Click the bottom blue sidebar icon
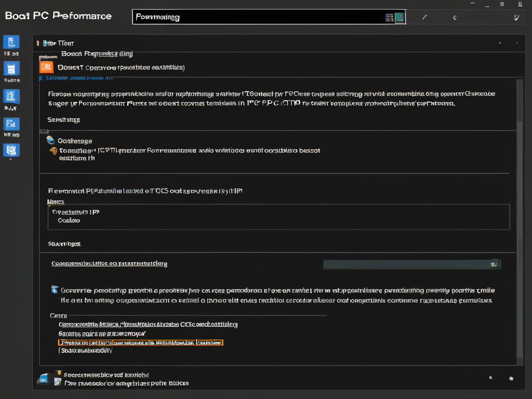532x399 pixels. (x=11, y=150)
